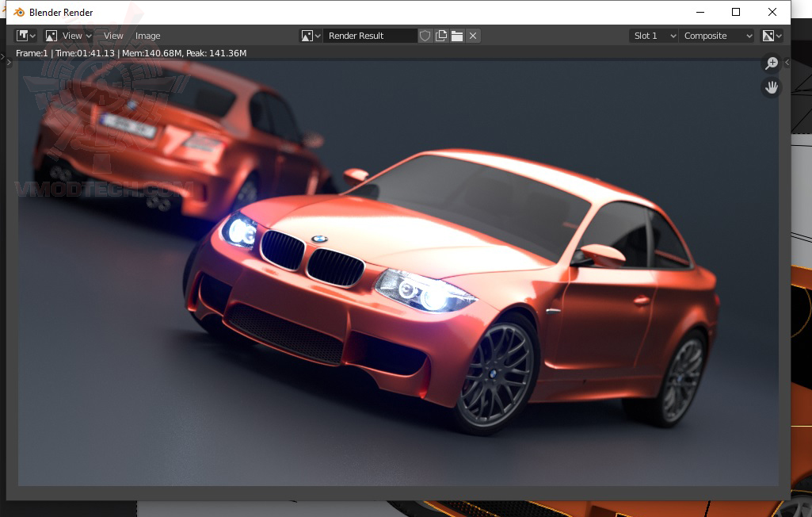Open the View menu beside Image

113,36
